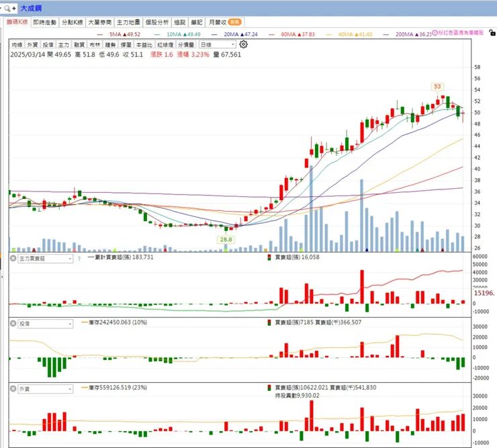Toggle the 布林 Bollinger band button
Image resolution: width=497 pixels, height=448 pixels.
pyautogui.click(x=95, y=45)
